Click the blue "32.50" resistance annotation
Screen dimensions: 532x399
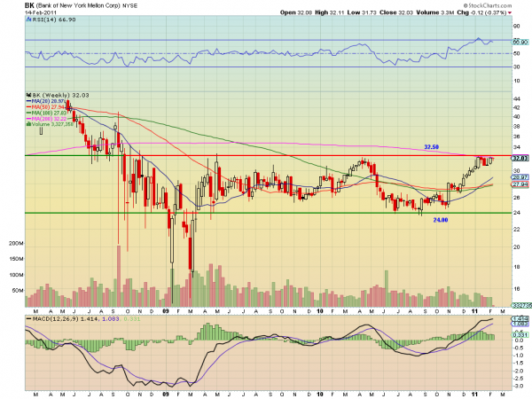[x=431, y=147]
